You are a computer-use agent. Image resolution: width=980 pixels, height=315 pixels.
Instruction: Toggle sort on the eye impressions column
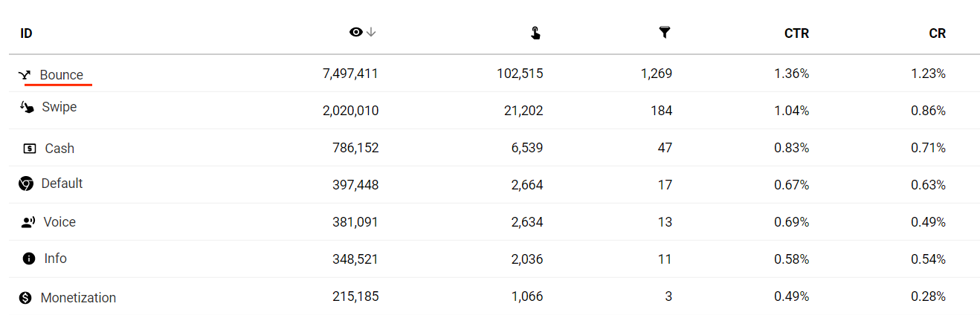click(x=356, y=33)
